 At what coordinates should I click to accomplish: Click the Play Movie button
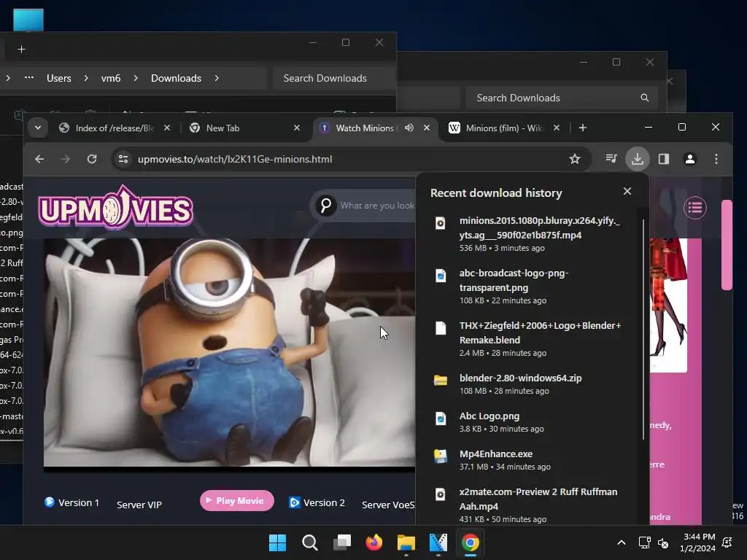pyautogui.click(x=237, y=500)
